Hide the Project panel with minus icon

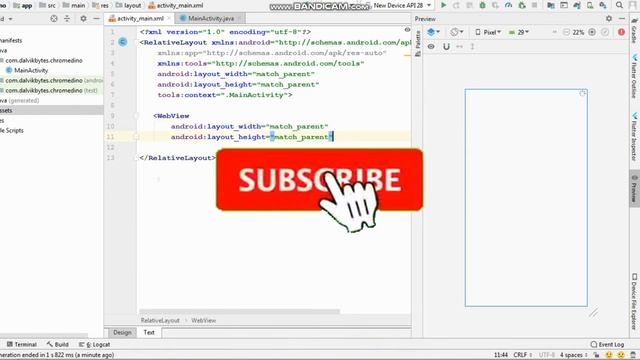tap(96, 18)
